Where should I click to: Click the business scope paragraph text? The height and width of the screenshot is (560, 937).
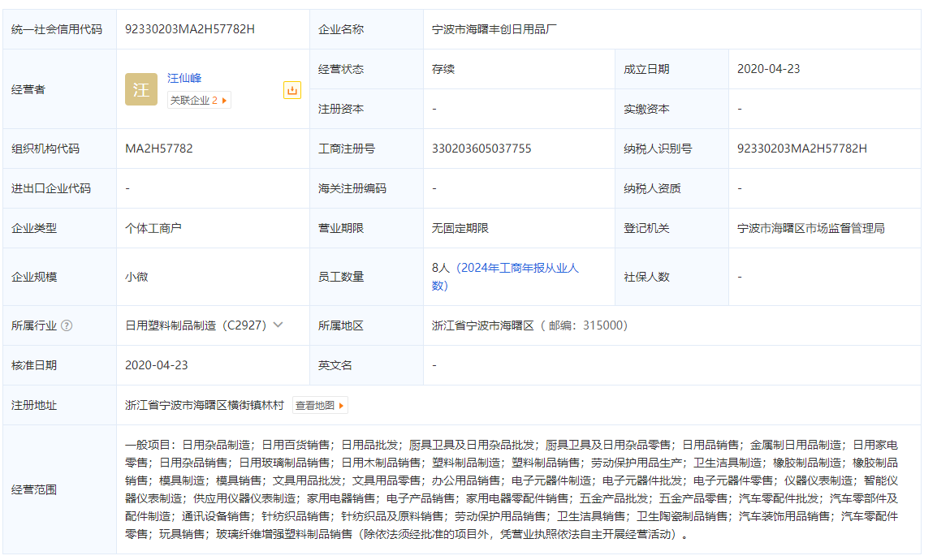512,489
